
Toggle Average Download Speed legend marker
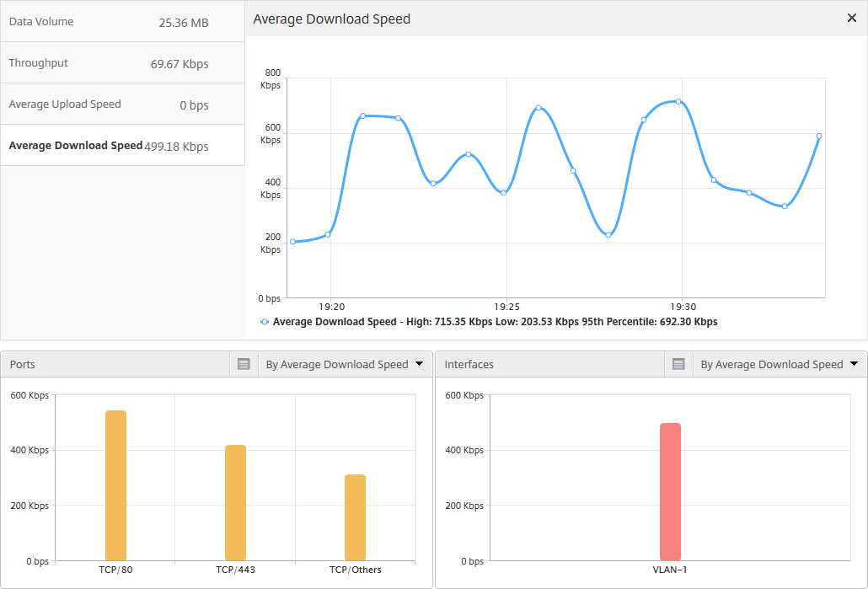(265, 322)
